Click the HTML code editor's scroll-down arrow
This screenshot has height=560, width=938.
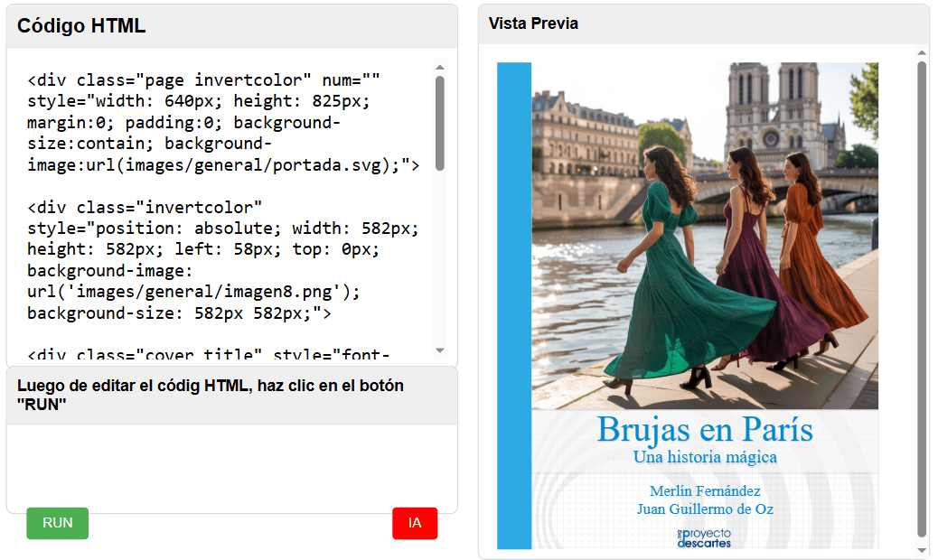point(440,350)
